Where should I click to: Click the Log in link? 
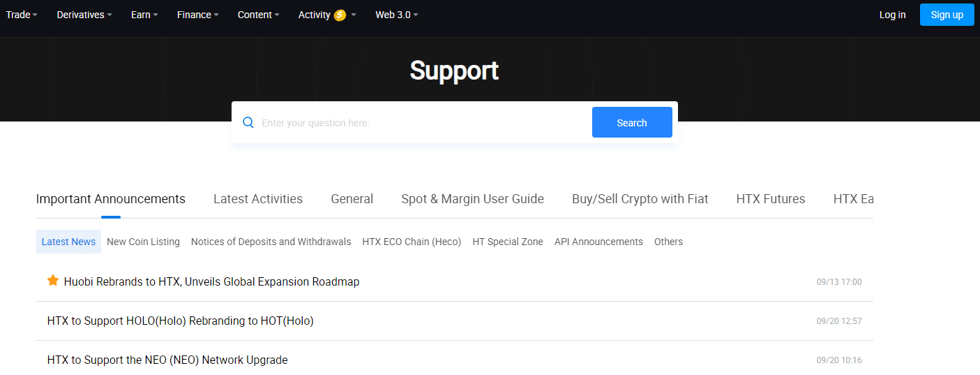tap(892, 15)
